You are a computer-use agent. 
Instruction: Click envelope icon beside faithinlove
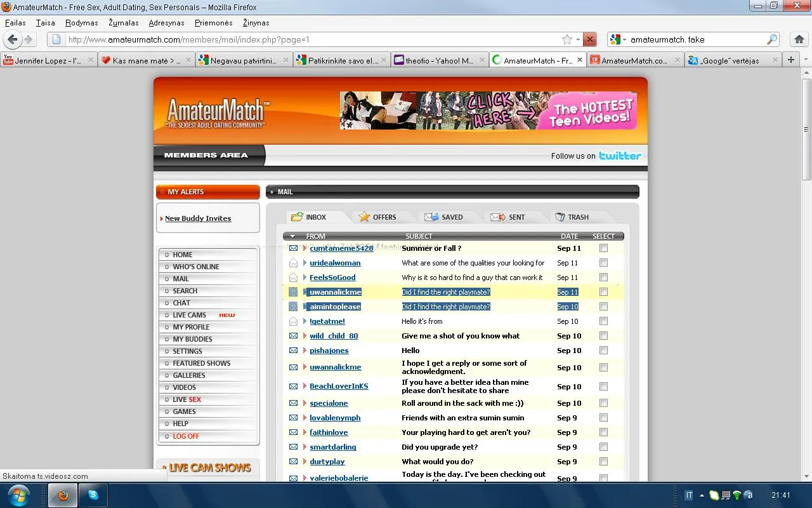coord(294,432)
